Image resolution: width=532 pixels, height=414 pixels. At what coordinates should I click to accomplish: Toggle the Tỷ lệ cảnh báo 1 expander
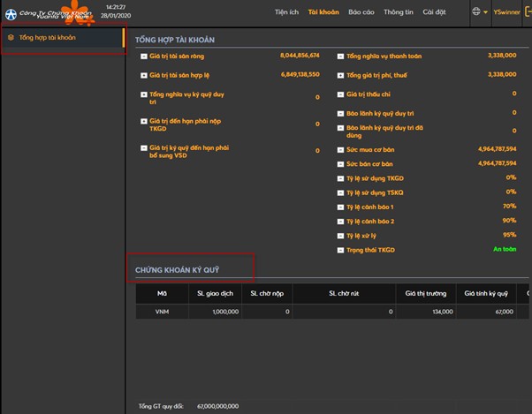(341, 206)
